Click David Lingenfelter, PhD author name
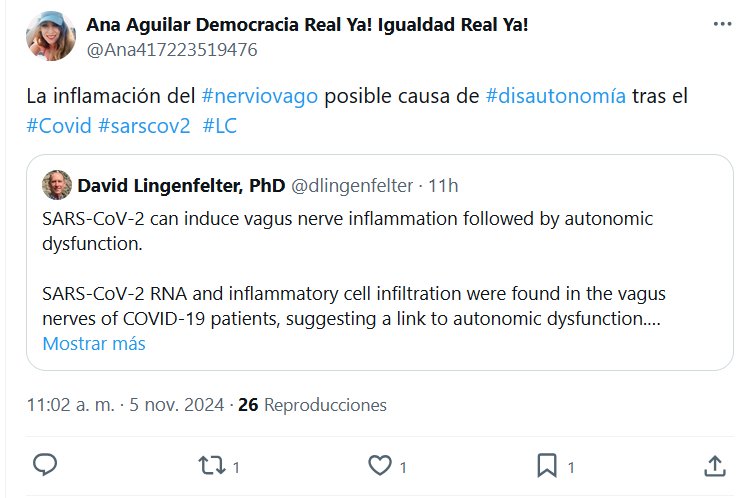 point(181,186)
